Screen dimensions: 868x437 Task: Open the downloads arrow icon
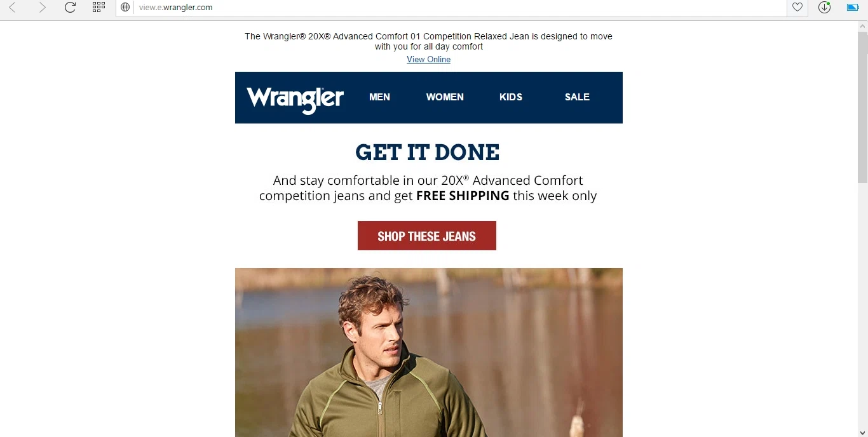point(825,8)
